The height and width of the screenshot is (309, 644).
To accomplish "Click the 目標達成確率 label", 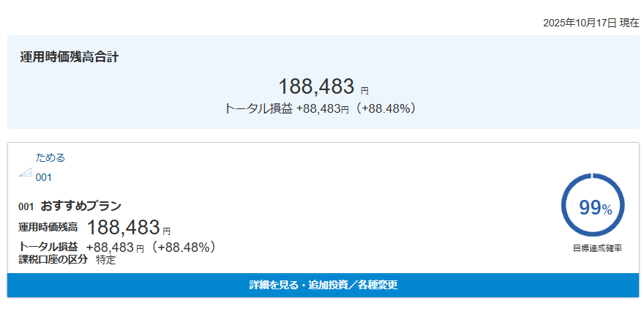I will click(x=597, y=248).
